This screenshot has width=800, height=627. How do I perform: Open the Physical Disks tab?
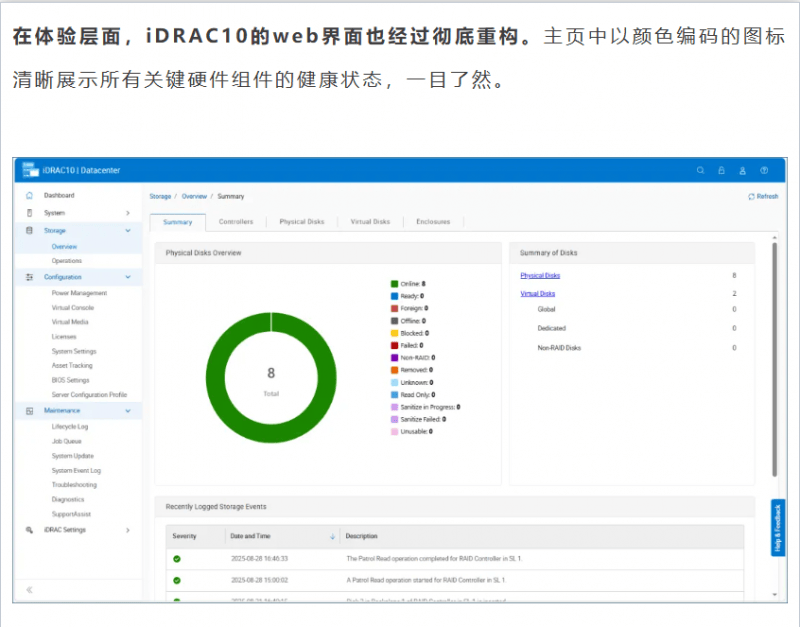click(x=301, y=222)
